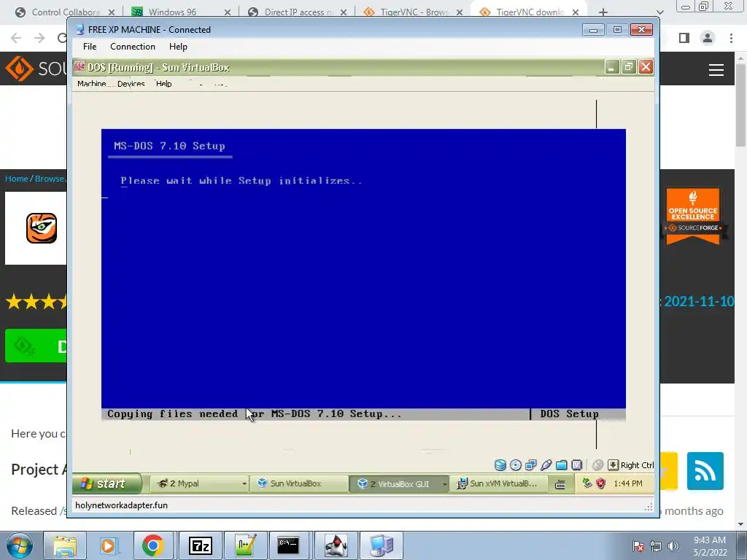
Task: Click the volume speaker tray icon
Action: (x=673, y=546)
